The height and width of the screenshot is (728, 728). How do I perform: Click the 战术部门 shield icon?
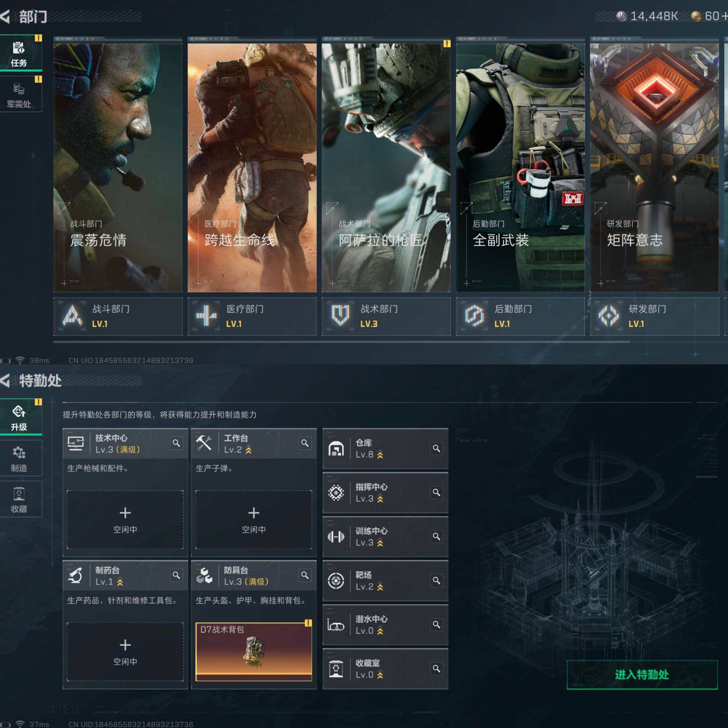tap(340, 315)
